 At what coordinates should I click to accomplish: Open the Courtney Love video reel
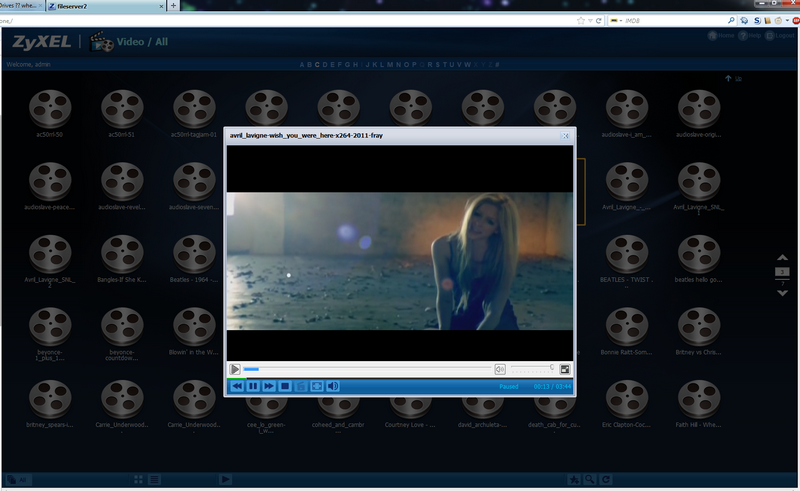[410, 407]
